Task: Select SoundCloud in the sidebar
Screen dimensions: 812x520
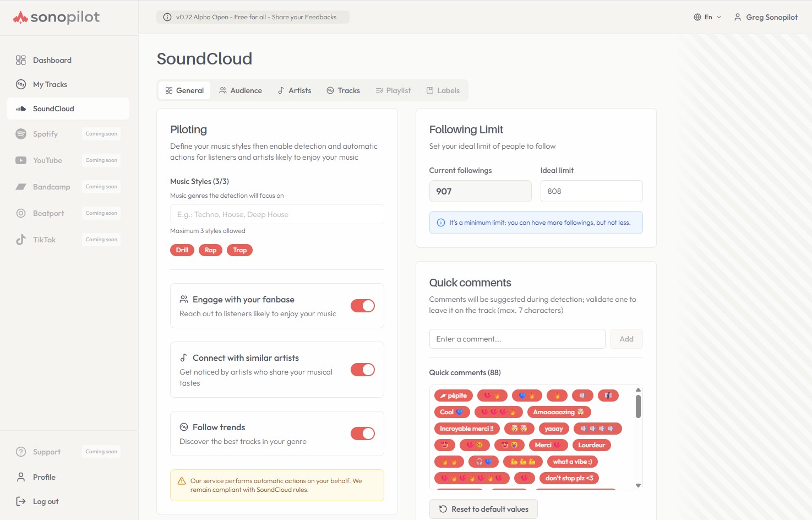Action: click(x=53, y=109)
